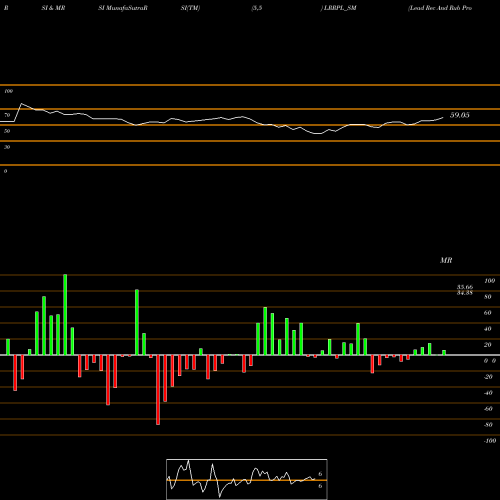Click the longest red histogram bar
The height and width of the screenshot is (500, 500).
click(158, 390)
